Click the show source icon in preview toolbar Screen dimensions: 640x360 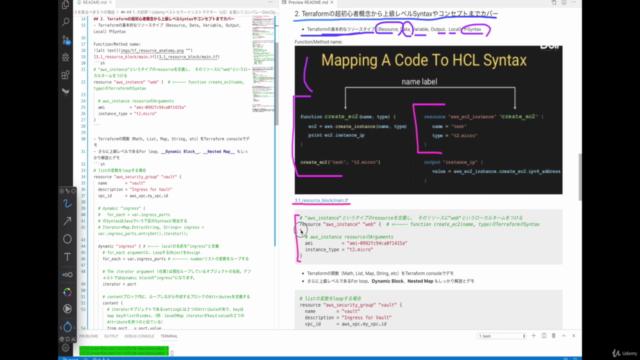click(x=554, y=2)
